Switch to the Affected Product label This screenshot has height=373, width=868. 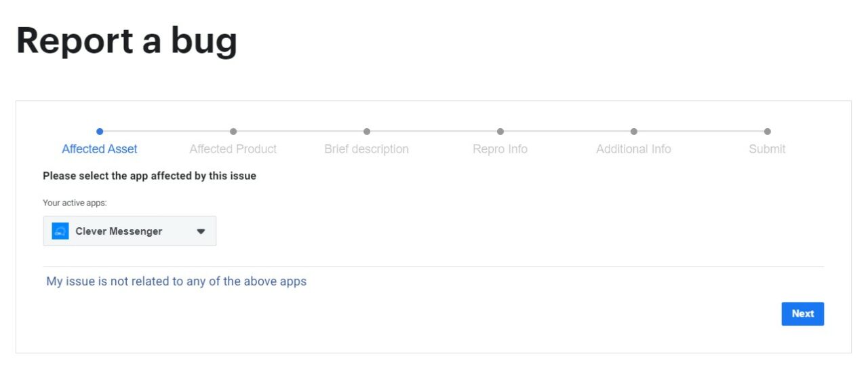point(233,149)
